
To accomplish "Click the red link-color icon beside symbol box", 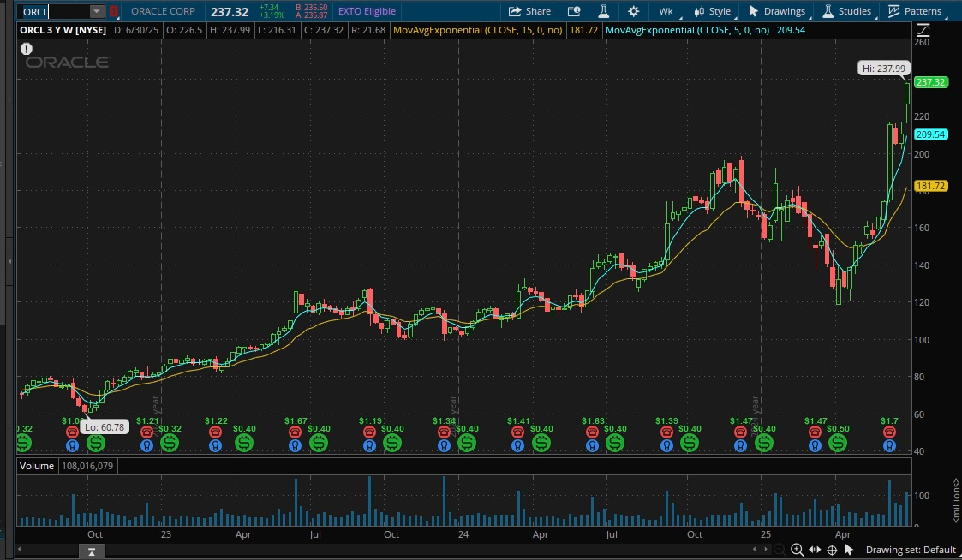I will (x=113, y=11).
